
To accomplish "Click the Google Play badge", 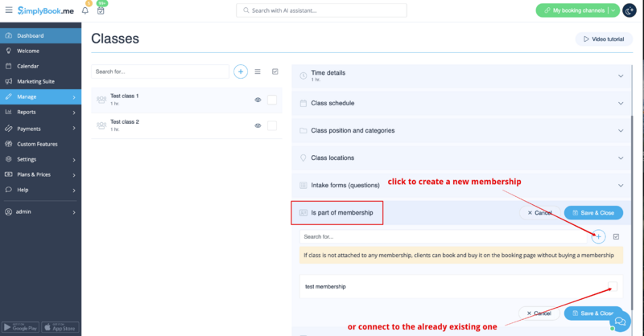I will 20,327.
